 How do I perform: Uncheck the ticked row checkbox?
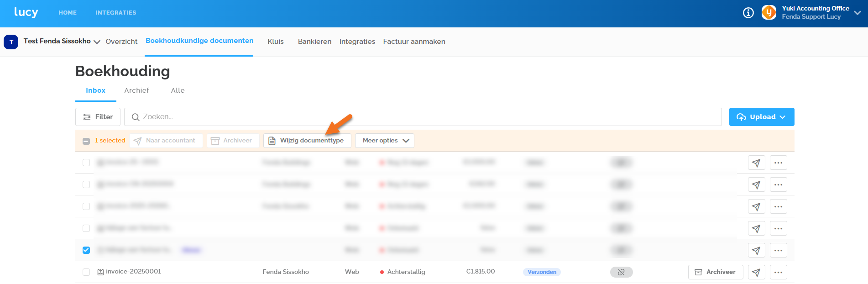pos(86,250)
